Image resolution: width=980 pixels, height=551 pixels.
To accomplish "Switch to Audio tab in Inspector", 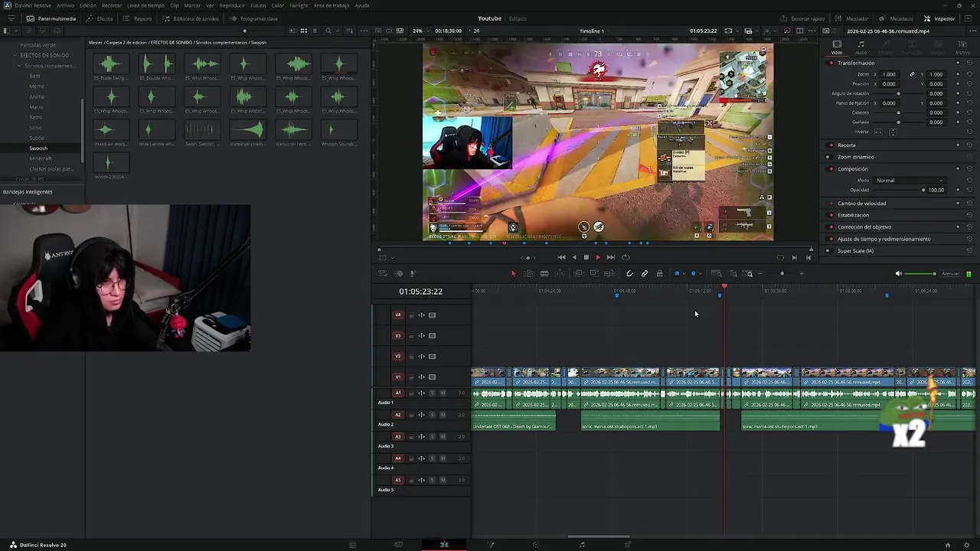I will (x=861, y=47).
